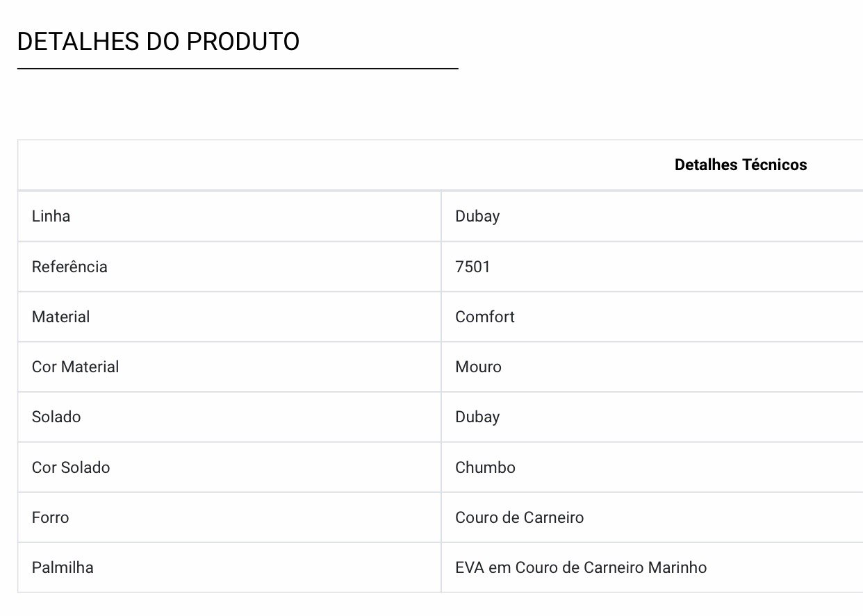This screenshot has width=863, height=616.
Task: Click the Linha row label
Action: point(51,216)
